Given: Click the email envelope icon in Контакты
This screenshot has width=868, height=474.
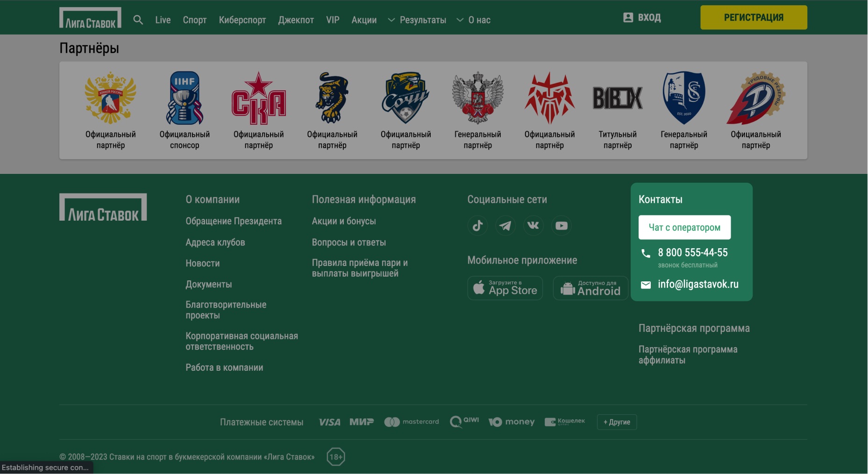Looking at the screenshot, I should pyautogui.click(x=646, y=285).
